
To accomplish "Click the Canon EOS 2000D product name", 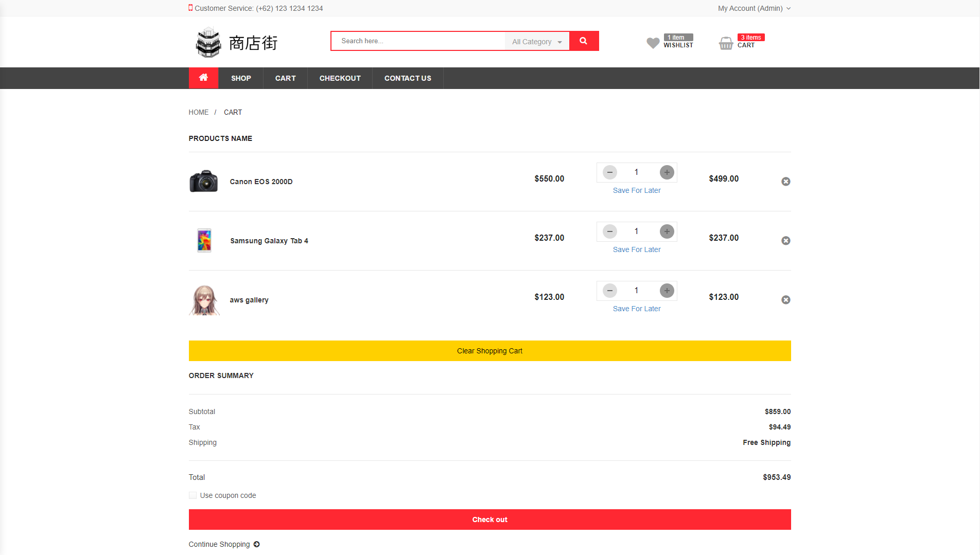I will pyautogui.click(x=261, y=182).
